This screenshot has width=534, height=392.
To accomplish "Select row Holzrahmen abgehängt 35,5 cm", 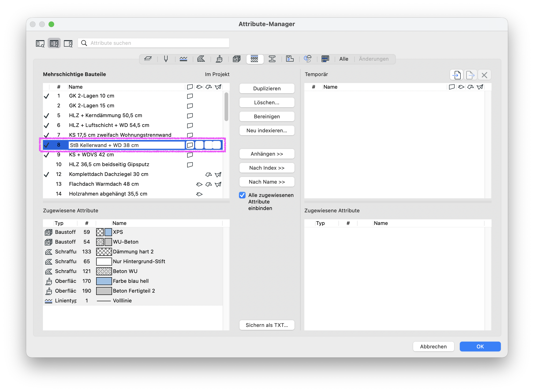I will (x=133, y=194).
